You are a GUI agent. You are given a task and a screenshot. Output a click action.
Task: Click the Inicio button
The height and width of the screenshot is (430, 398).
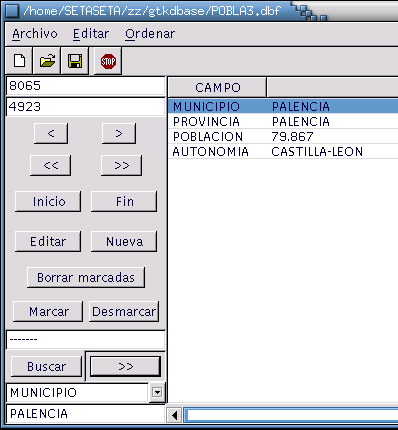(48, 201)
